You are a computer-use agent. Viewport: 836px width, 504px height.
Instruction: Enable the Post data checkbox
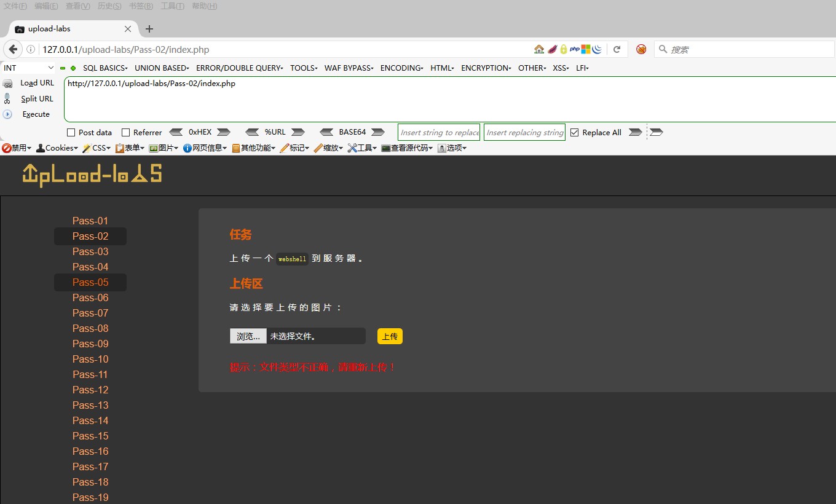(71, 132)
